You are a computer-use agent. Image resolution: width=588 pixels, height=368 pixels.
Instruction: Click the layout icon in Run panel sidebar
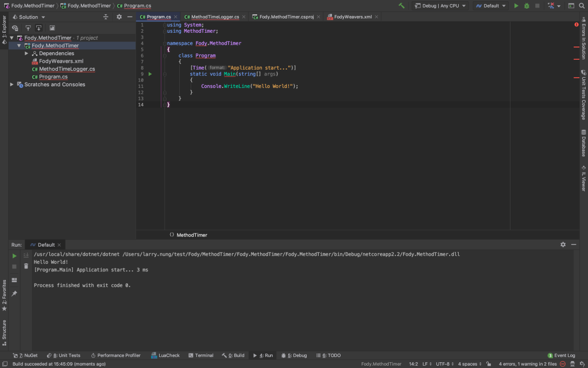pyautogui.click(x=14, y=280)
